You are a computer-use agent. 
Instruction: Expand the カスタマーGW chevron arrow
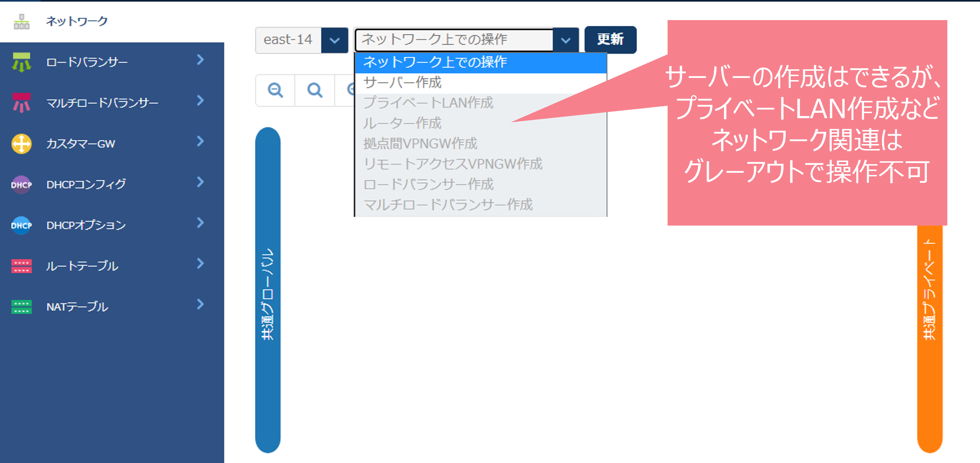click(200, 142)
